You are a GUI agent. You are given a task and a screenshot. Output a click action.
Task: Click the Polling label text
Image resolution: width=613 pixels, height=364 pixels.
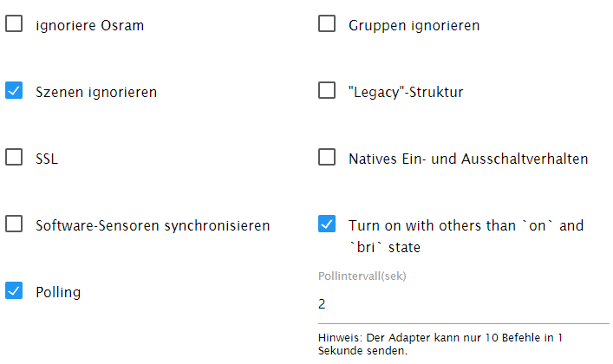pyautogui.click(x=58, y=292)
